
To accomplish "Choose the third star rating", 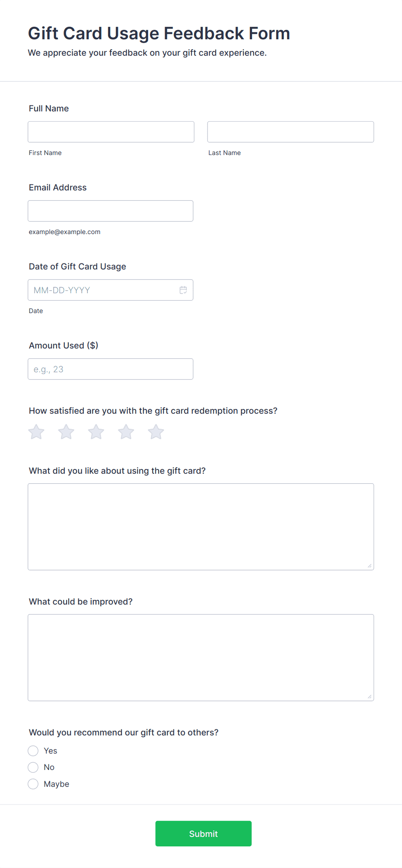I will point(96,432).
